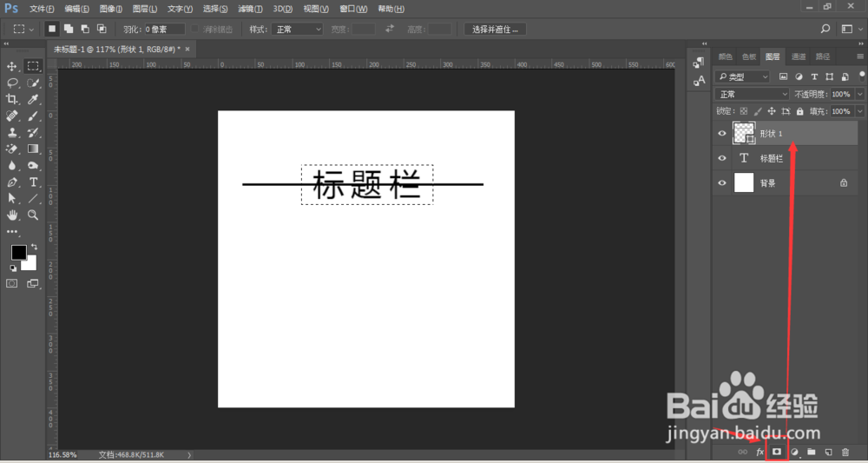Hide the 标题栏 text layer
868x463 pixels.
pyautogui.click(x=722, y=158)
